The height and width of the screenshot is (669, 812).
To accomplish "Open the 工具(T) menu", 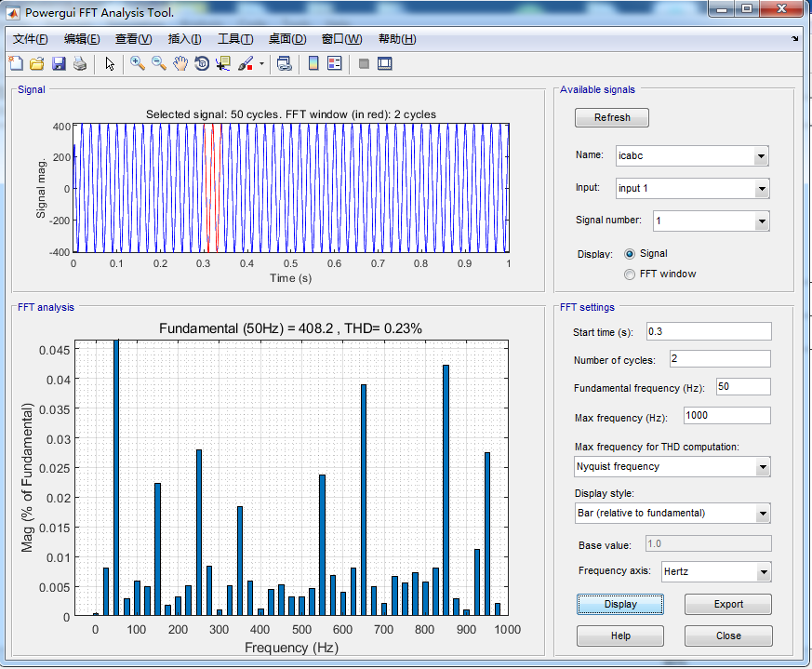I will click(x=235, y=39).
